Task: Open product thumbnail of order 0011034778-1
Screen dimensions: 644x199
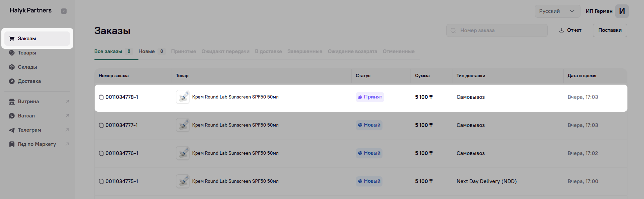Action: point(183,97)
